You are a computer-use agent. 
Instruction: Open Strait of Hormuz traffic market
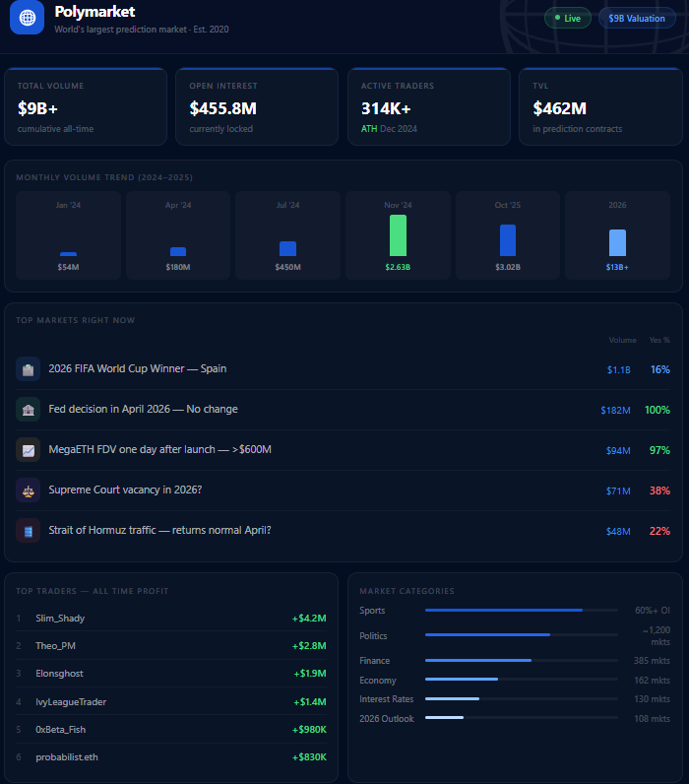click(x=344, y=531)
